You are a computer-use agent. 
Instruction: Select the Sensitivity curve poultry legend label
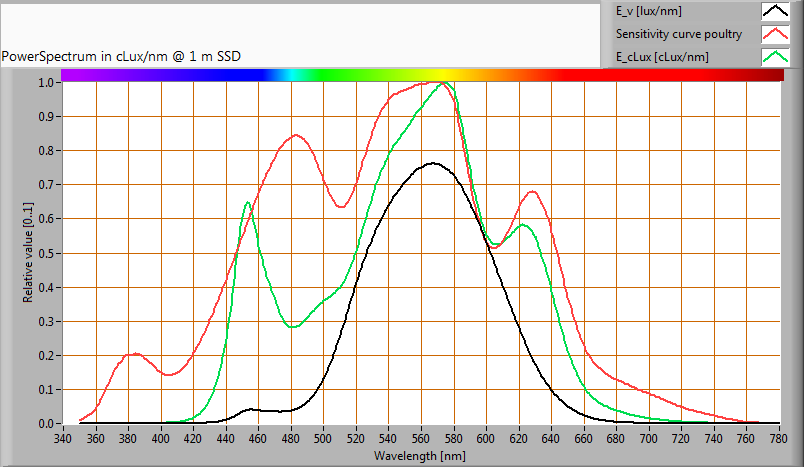pyautogui.click(x=679, y=34)
